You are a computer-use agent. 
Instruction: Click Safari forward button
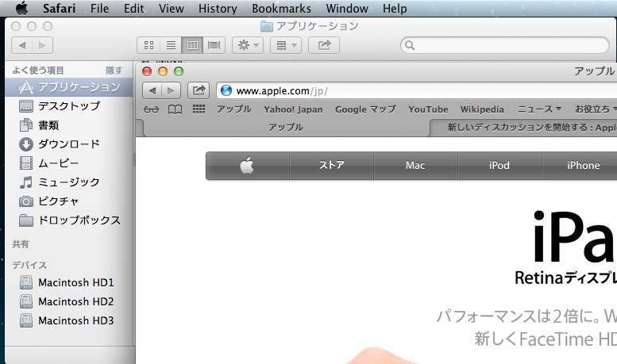click(x=171, y=91)
